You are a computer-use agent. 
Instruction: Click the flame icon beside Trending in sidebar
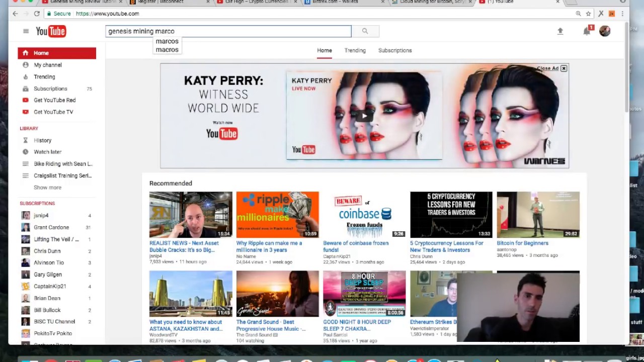click(x=26, y=77)
